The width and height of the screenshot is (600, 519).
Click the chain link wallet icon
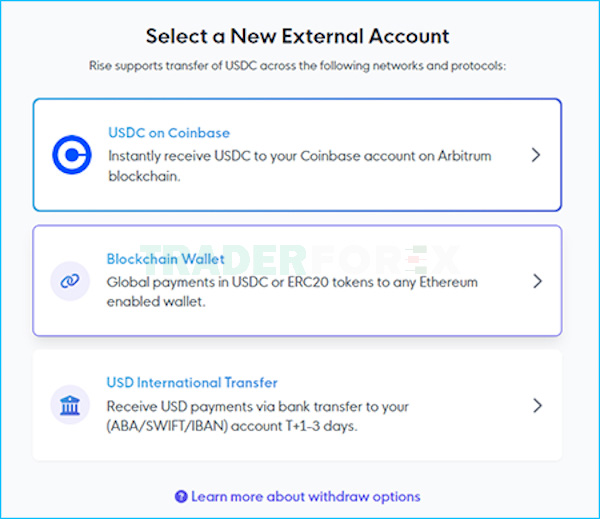click(x=70, y=281)
